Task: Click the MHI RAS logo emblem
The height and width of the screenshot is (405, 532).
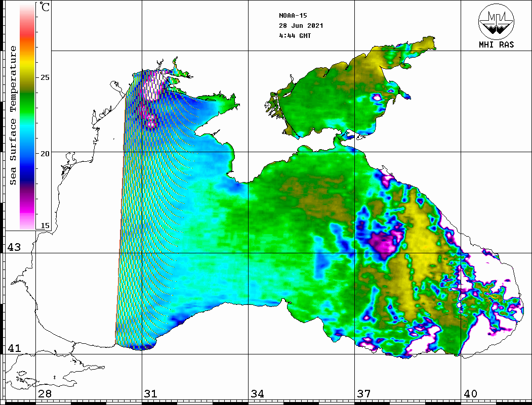Action: point(496,21)
